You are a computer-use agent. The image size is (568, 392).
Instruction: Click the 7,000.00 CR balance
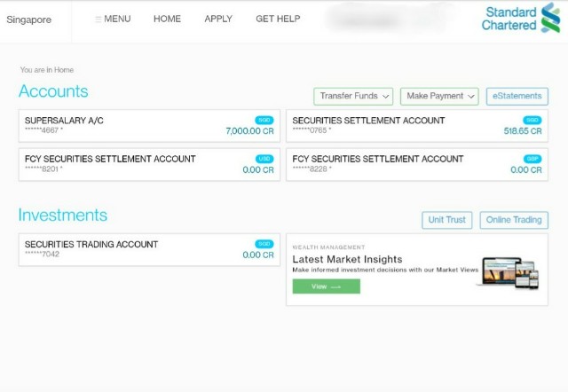[x=249, y=131]
